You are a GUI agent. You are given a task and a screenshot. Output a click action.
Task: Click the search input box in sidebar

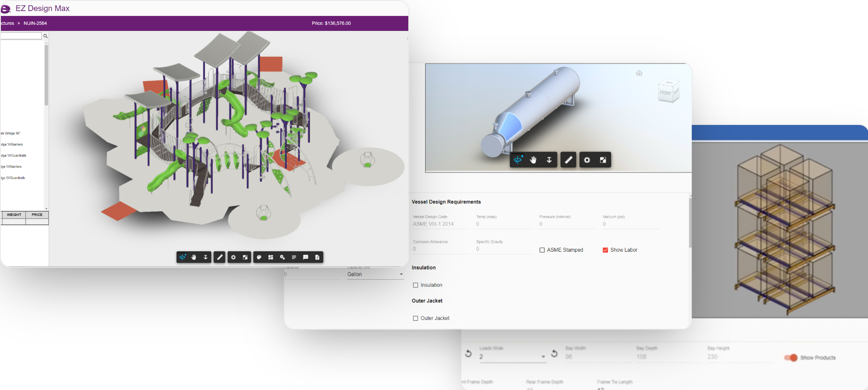(x=21, y=36)
